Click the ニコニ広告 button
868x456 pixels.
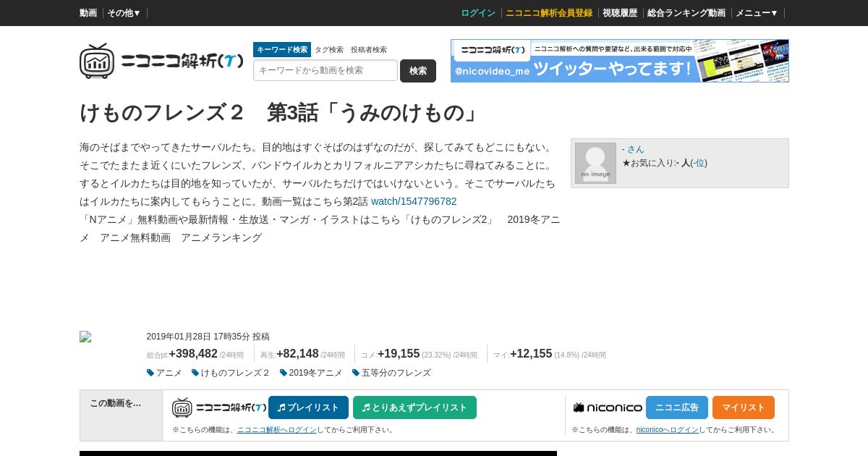(x=677, y=408)
